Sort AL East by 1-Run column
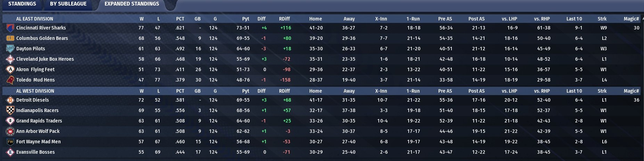The height and width of the screenshot is (161, 644). click(413, 19)
